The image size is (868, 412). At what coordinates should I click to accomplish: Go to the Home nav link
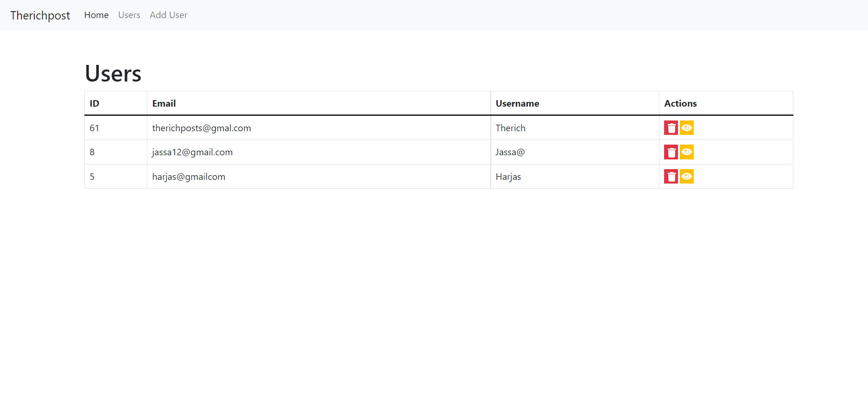pyautogui.click(x=96, y=15)
